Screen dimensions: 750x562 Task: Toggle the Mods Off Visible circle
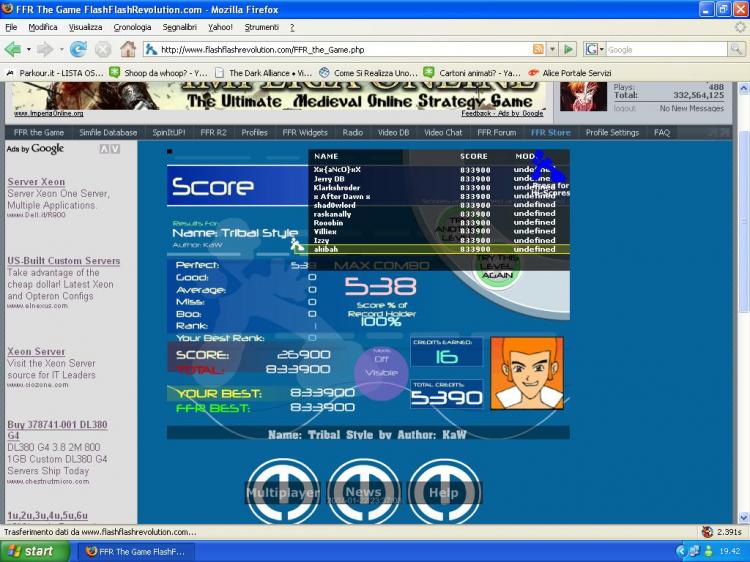tap(381, 373)
